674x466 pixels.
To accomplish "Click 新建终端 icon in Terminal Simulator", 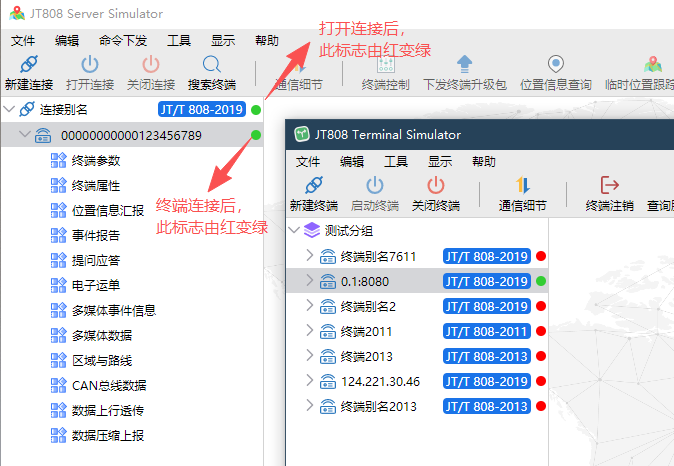I will pos(313,186).
